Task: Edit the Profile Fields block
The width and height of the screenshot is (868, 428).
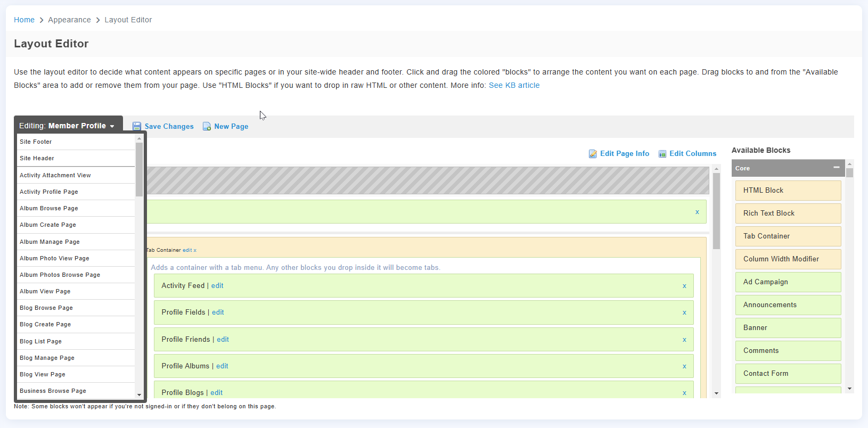Action: [218, 312]
